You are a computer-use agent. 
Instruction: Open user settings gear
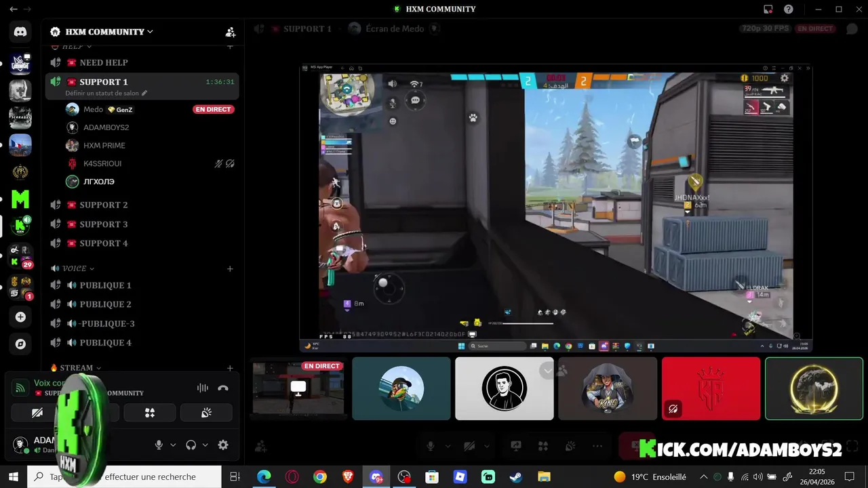(223, 445)
